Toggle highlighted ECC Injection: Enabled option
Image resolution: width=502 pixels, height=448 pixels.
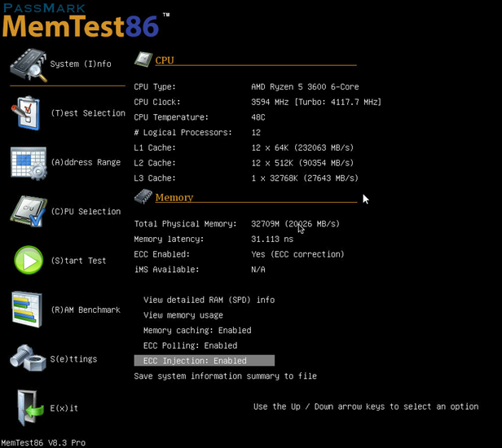205,360
